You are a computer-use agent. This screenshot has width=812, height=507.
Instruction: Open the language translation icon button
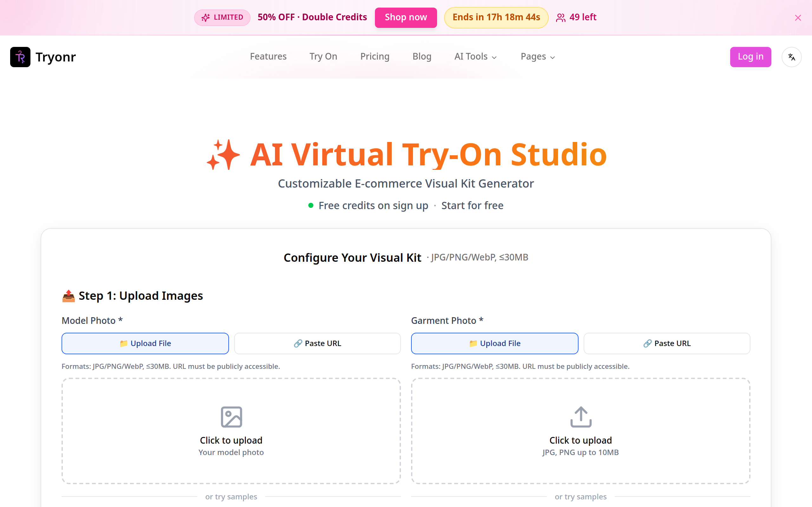click(x=791, y=57)
